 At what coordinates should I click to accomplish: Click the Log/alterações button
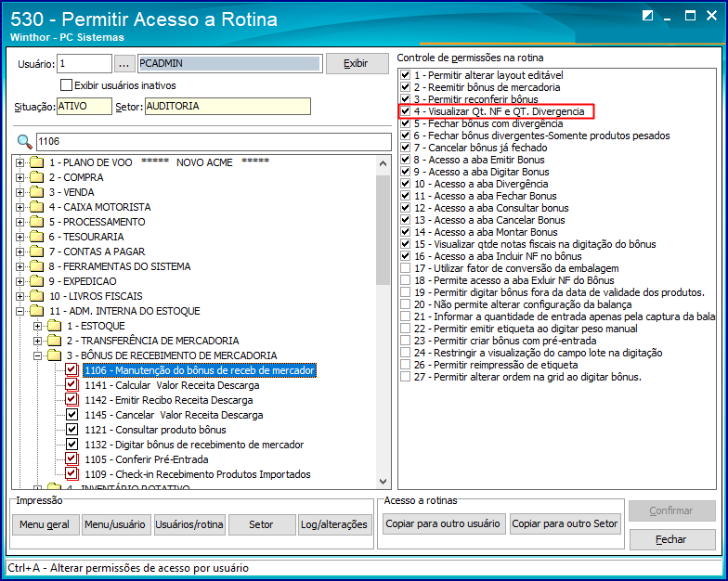click(334, 525)
